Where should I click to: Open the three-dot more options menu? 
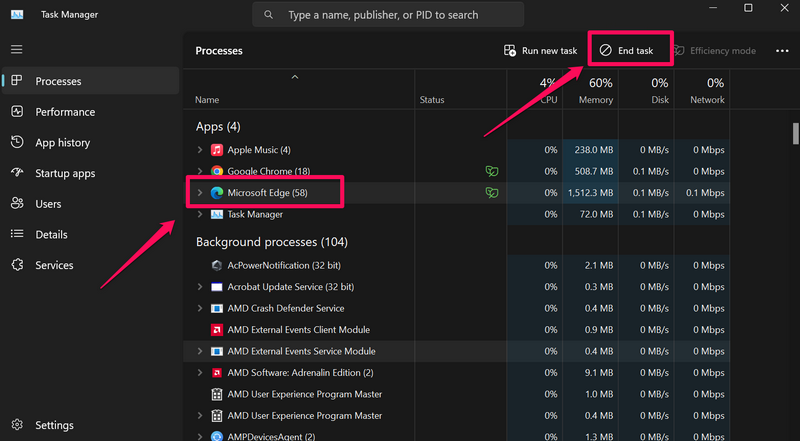[x=781, y=50]
